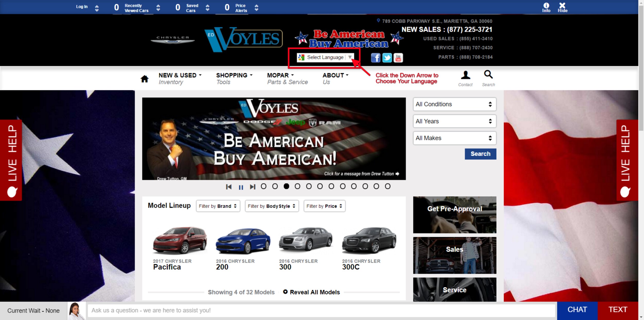644x320 pixels.
Task: Click the Ask us a question field
Action: [x=321, y=311]
